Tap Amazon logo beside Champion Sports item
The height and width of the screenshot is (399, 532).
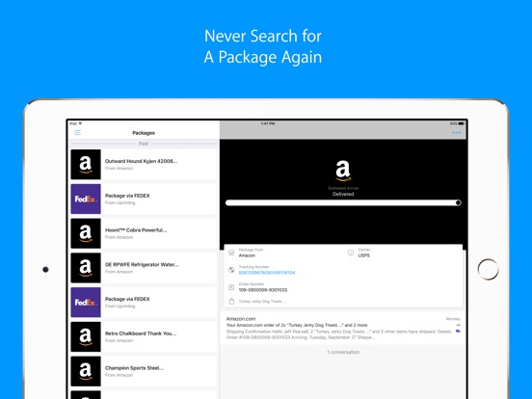(86, 371)
